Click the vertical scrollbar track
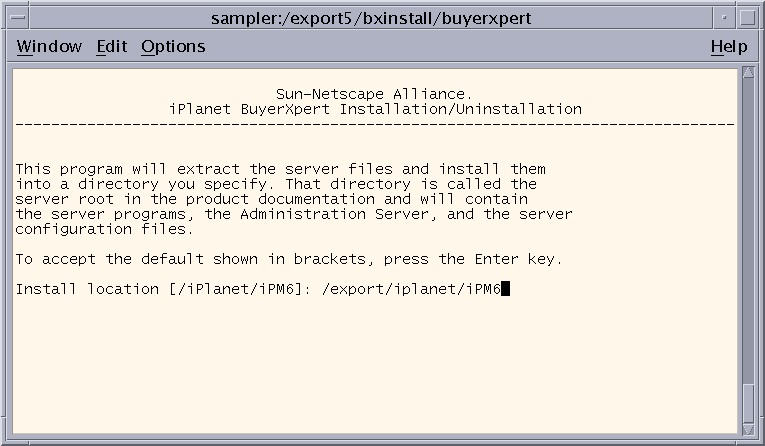The width and height of the screenshot is (765, 446). pos(748,232)
